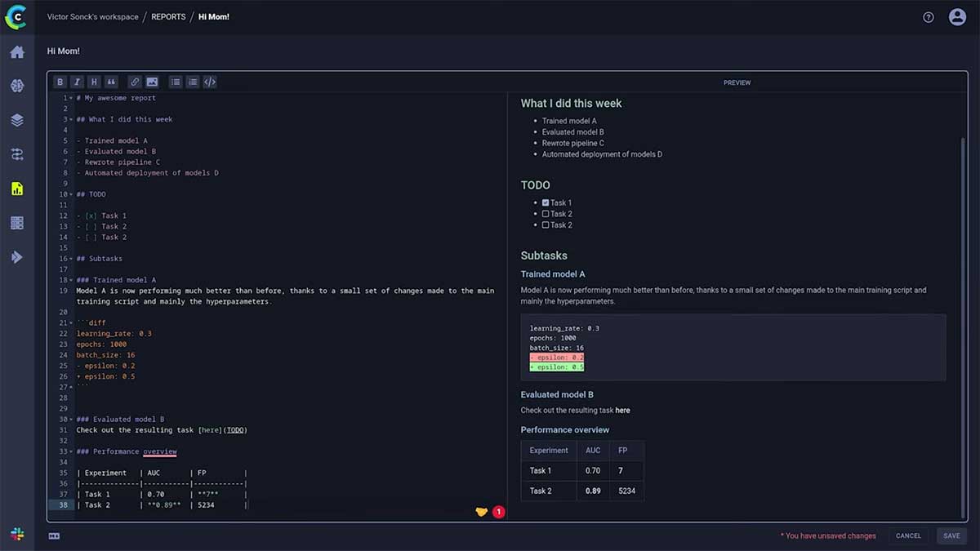Click the handshake emoji icon in editor
The width and height of the screenshot is (980, 551).
click(482, 512)
